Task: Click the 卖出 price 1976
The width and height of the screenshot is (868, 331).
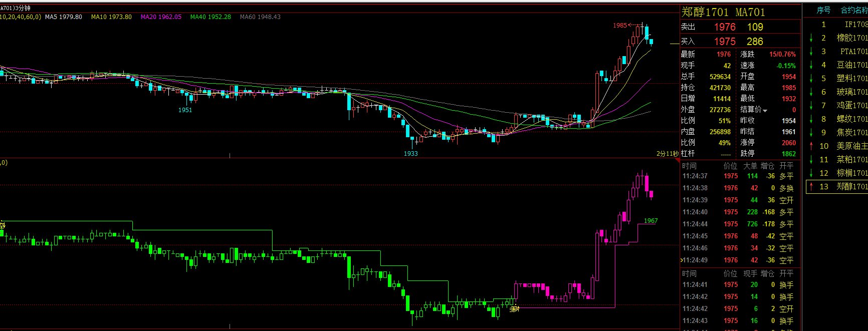Action: click(725, 27)
